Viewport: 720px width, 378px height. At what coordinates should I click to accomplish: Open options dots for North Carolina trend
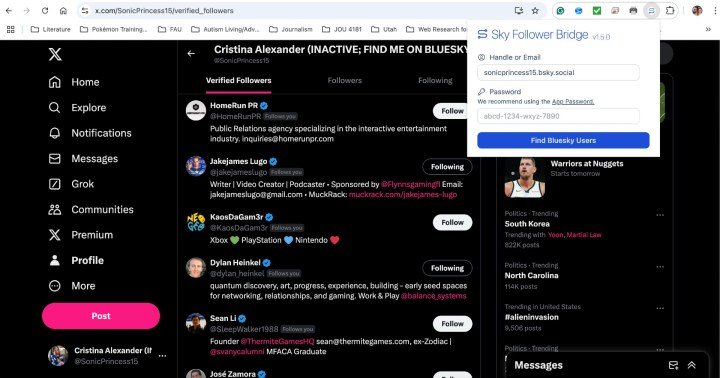click(x=660, y=267)
